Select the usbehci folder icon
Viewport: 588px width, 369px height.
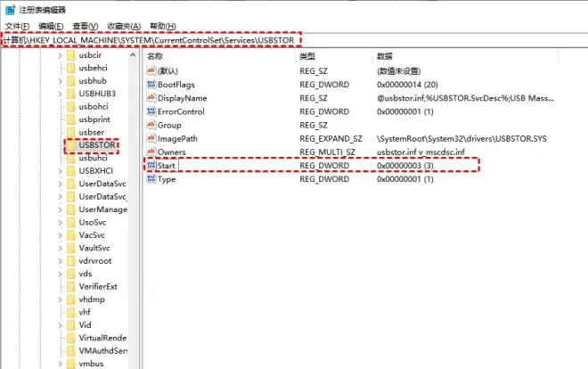[71, 68]
